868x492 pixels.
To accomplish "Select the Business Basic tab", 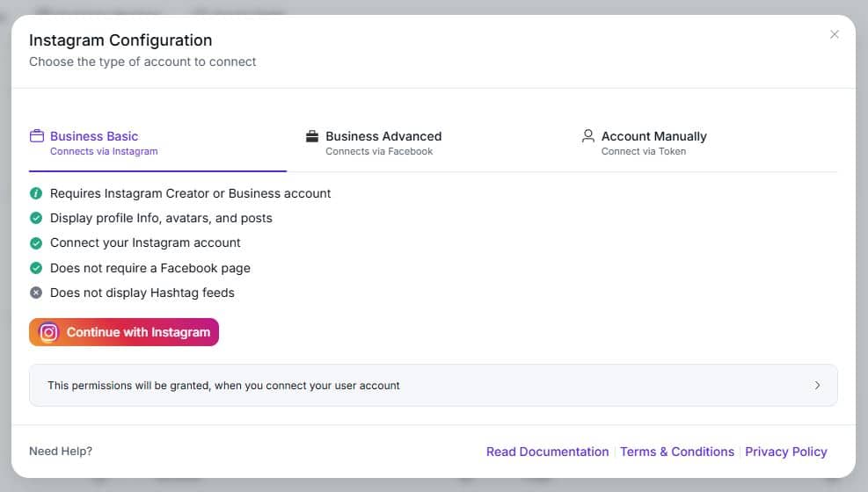I will 157,143.
